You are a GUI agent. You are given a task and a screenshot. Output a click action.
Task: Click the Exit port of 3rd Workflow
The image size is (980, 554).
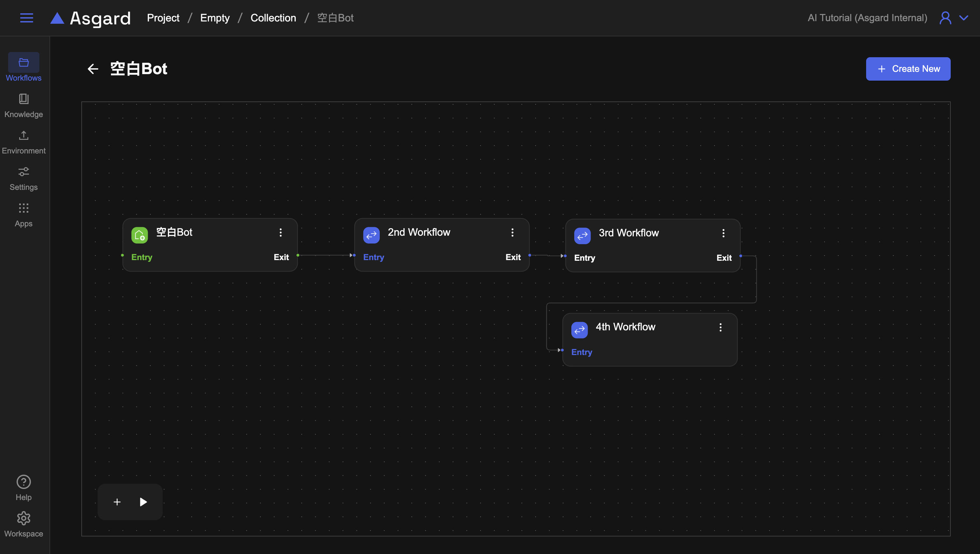point(740,256)
